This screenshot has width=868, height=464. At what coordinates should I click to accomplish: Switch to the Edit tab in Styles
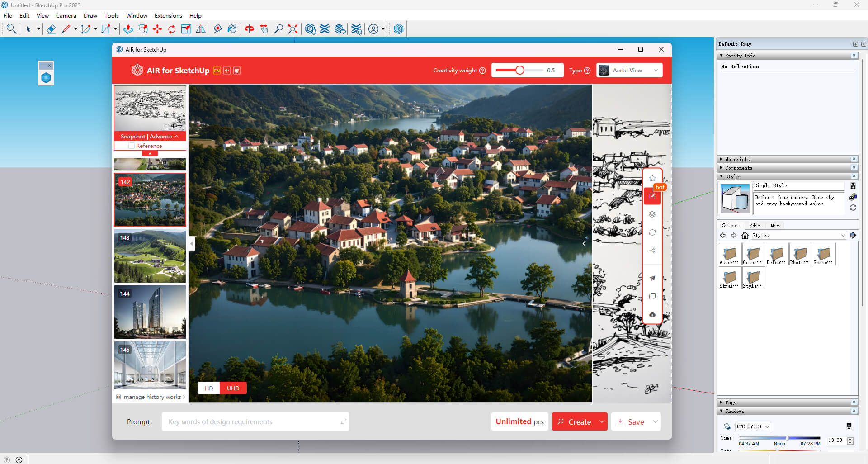pos(755,226)
